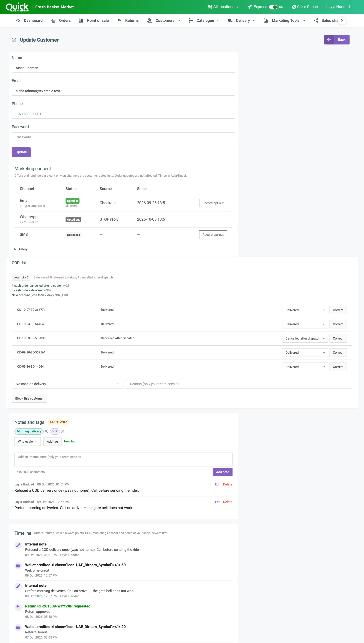Open the Marketing Tools menu
The width and height of the screenshot is (364, 643).
284,21
